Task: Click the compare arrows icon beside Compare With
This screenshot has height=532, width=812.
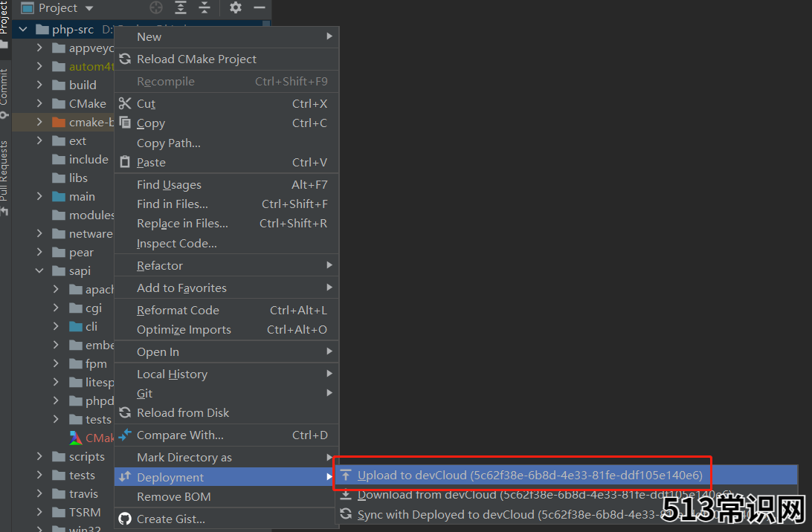Action: [x=125, y=435]
